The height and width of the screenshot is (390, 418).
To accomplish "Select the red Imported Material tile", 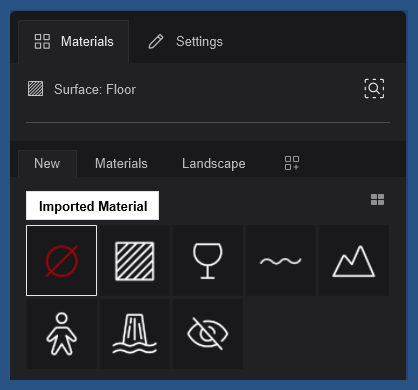I will (62, 261).
